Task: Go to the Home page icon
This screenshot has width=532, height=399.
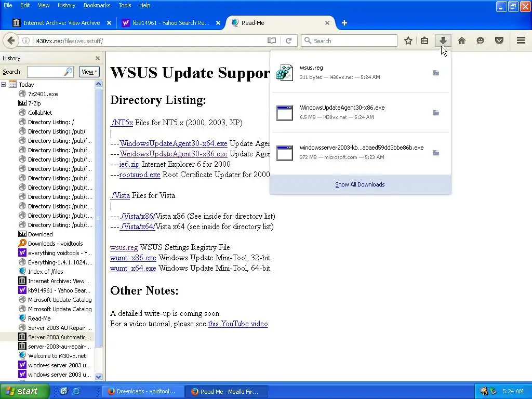Action: 462,41
